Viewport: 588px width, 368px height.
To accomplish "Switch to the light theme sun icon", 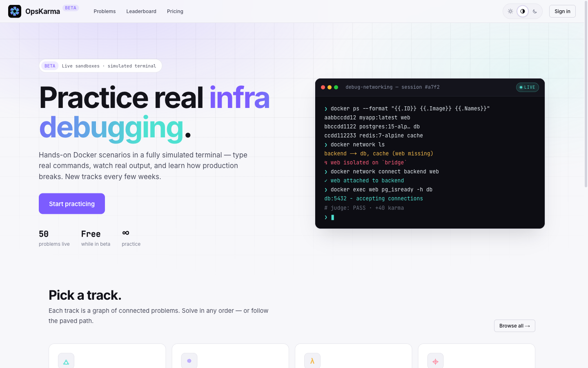I will (510, 11).
